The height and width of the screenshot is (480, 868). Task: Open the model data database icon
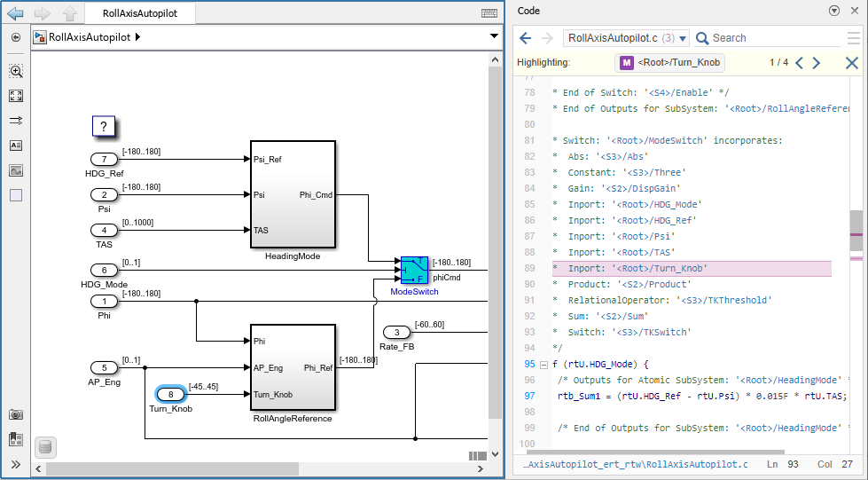click(46, 446)
